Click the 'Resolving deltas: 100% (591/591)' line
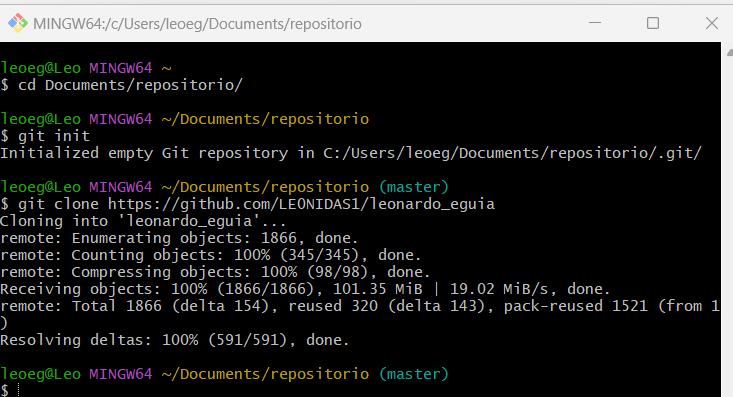The height and width of the screenshot is (397, 733). pyautogui.click(x=175, y=340)
